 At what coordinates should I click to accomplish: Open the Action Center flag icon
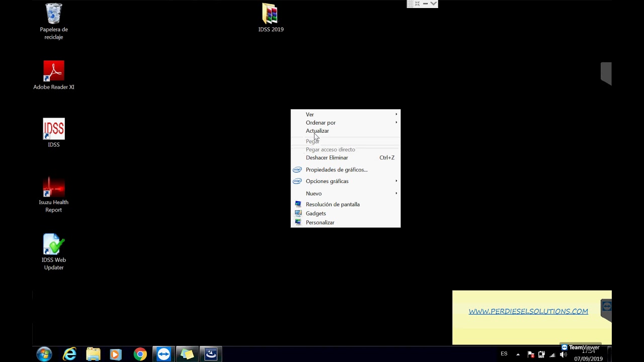click(x=531, y=354)
